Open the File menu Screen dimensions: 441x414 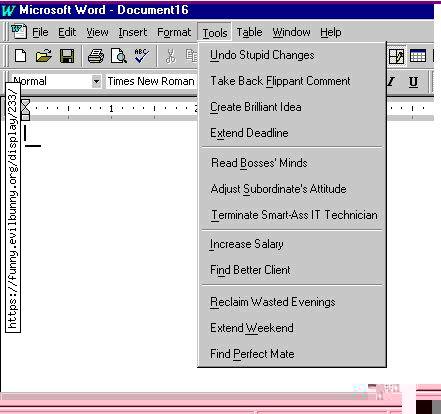coord(40,32)
